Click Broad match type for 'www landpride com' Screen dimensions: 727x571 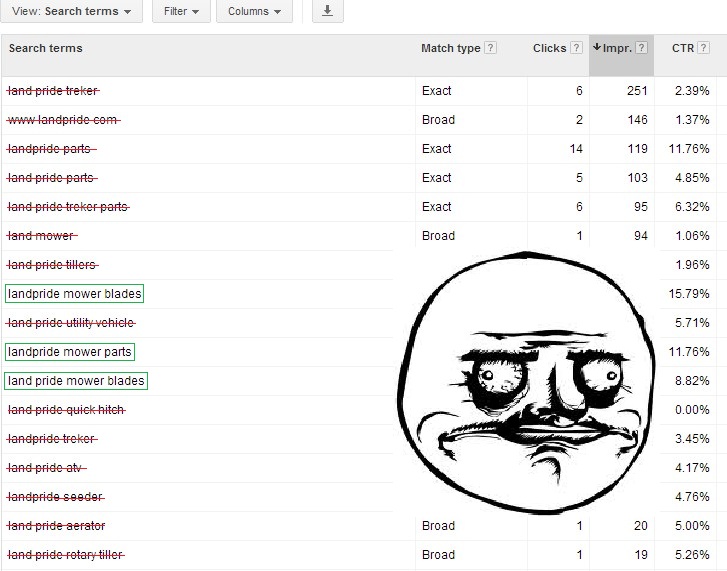(438, 120)
